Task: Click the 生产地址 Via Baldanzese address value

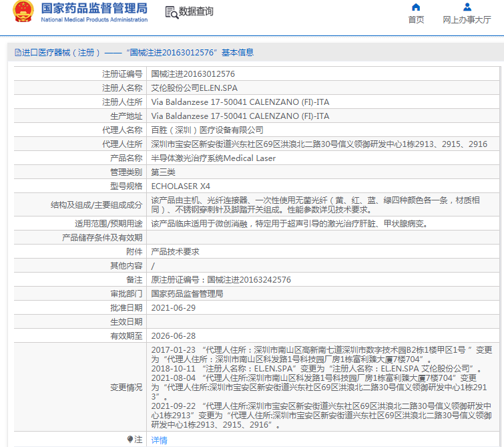Action: point(240,116)
